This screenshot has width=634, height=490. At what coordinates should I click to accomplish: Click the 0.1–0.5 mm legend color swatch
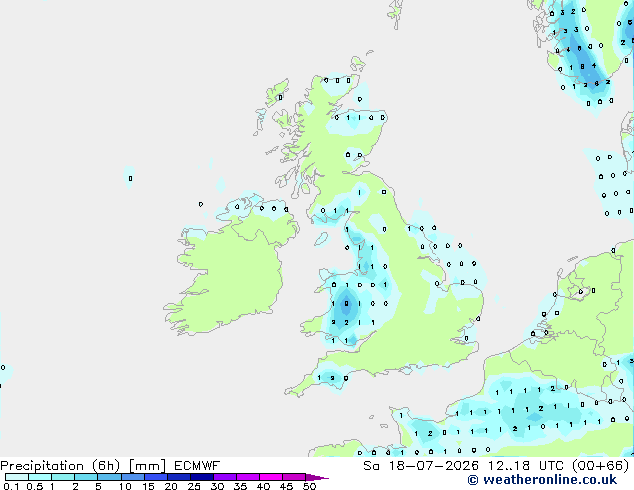[17, 477]
